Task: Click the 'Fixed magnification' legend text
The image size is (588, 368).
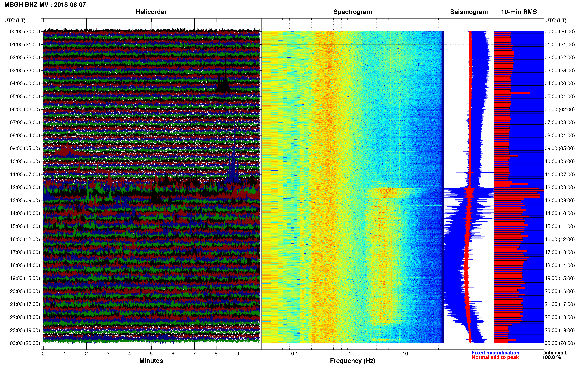Action: [495, 353]
